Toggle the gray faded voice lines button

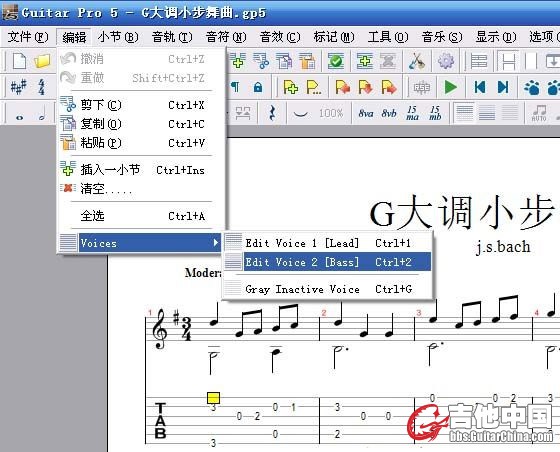click(x=510, y=113)
